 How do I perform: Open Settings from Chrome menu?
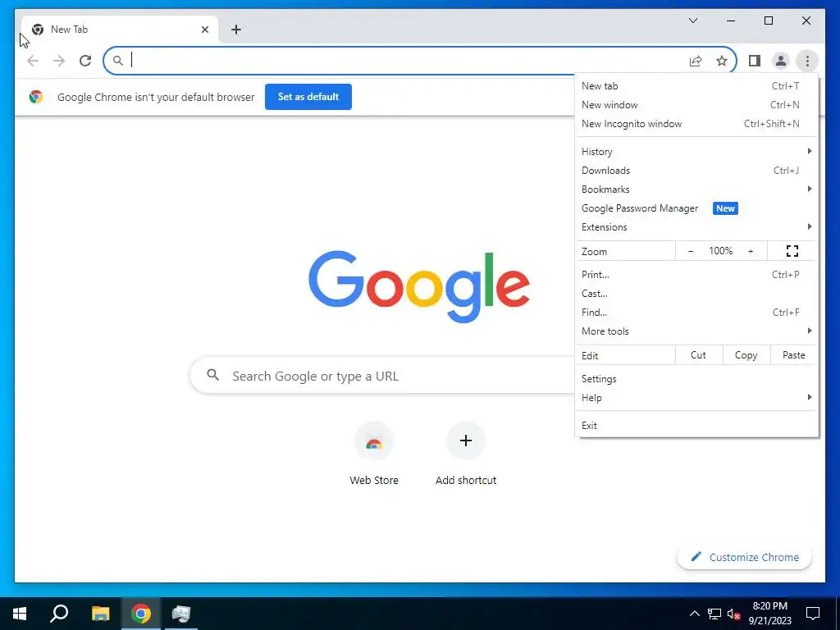tap(696, 379)
